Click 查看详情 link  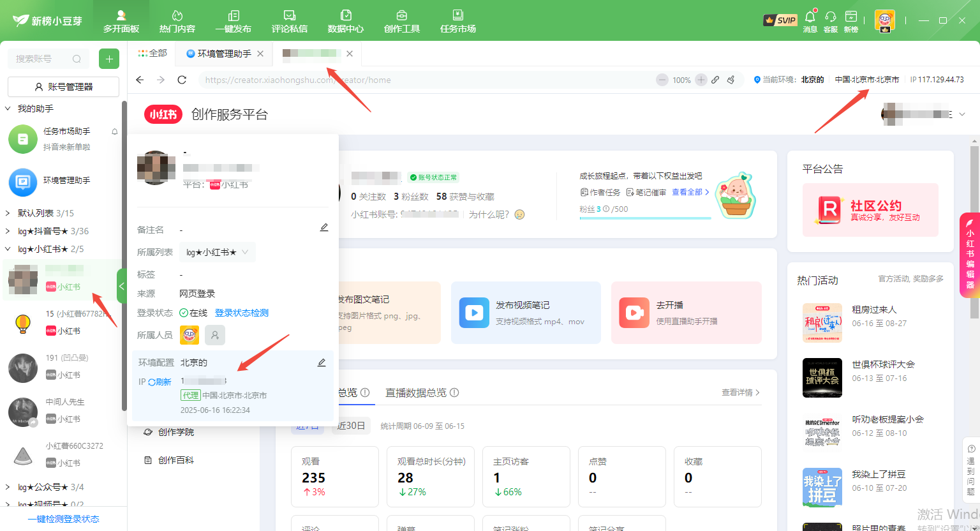point(741,393)
